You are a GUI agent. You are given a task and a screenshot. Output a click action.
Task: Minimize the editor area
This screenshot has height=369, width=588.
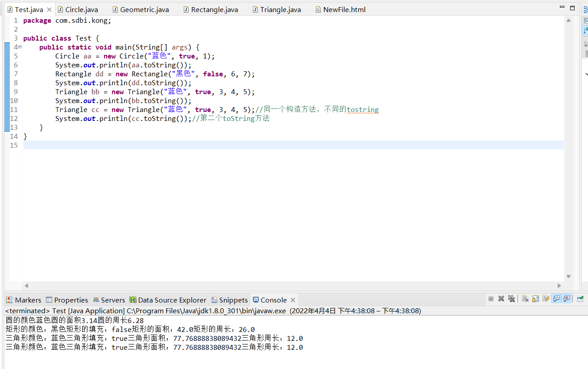(x=562, y=8)
